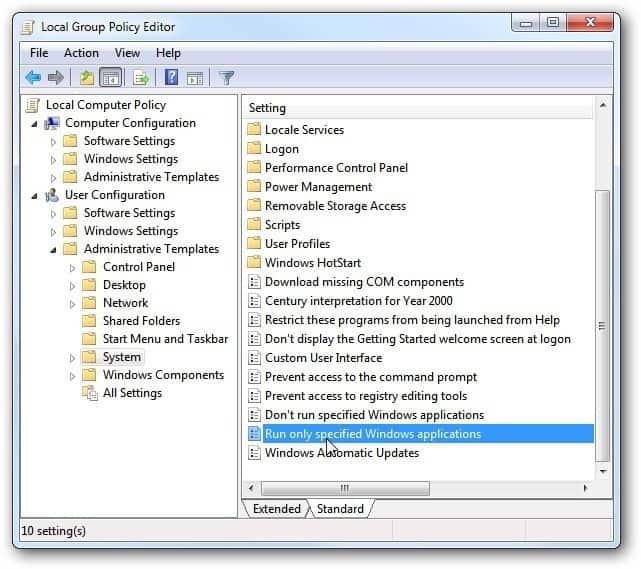Open the Action menu
The image size is (641, 569).
81,53
